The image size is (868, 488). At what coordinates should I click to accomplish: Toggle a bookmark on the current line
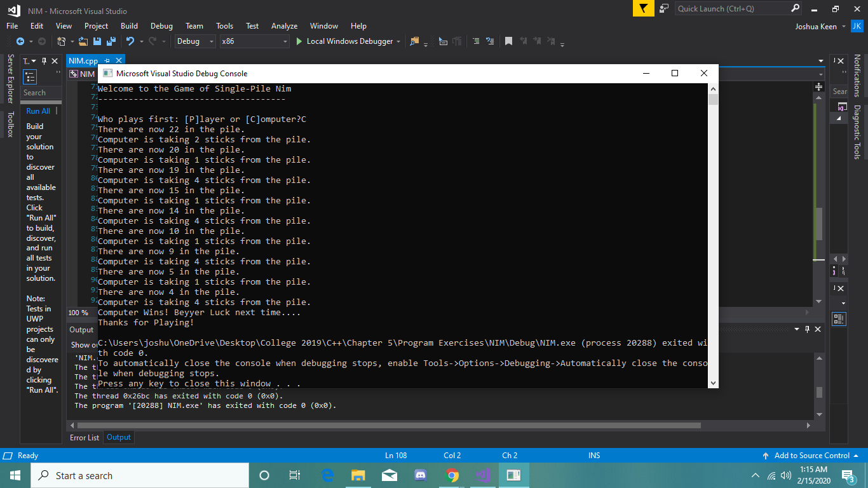[508, 41]
